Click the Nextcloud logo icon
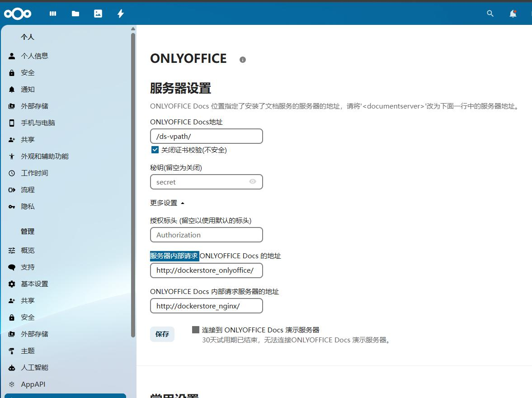This screenshot has height=398, width=532. pyautogui.click(x=18, y=14)
